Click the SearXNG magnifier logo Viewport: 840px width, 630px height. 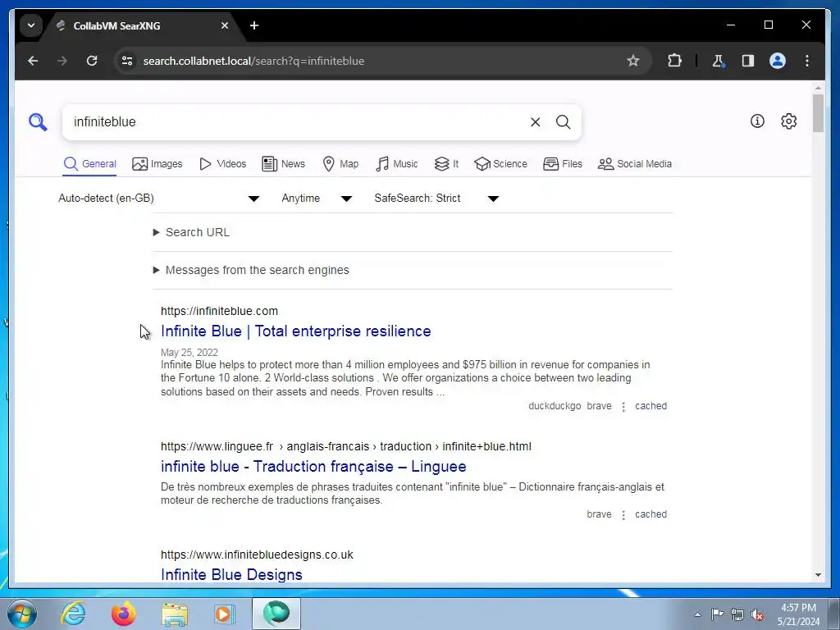[x=38, y=122]
